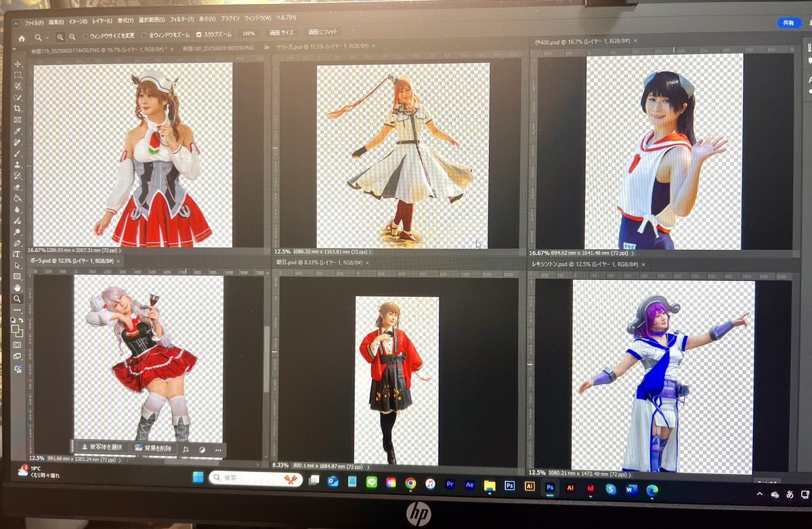Image resolution: width=812 pixels, height=529 pixels.
Task: Show hidden system tray icons
Action: [x=760, y=494]
